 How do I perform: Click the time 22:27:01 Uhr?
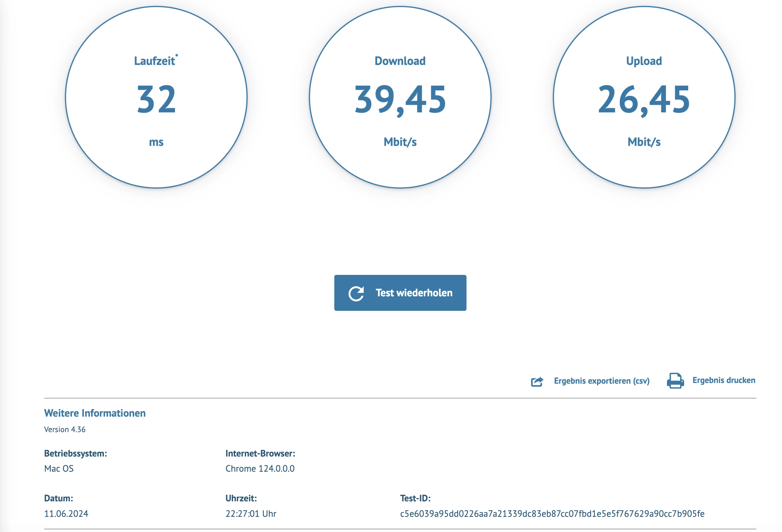251,514
